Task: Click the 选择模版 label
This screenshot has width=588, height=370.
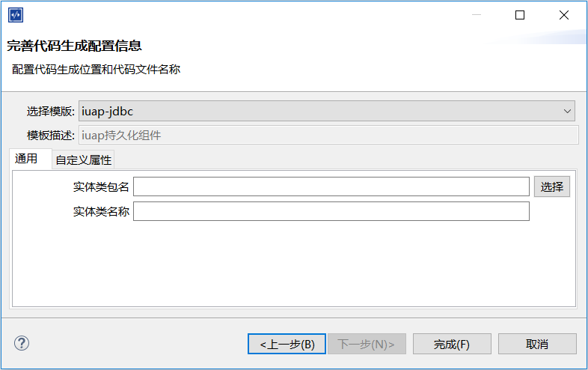Action: coord(50,112)
